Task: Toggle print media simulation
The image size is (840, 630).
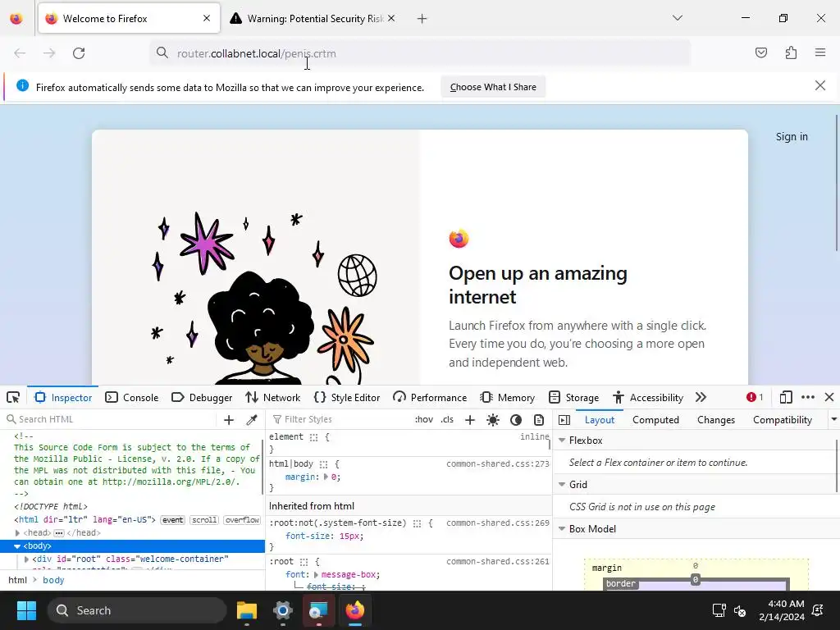Action: coord(539,420)
